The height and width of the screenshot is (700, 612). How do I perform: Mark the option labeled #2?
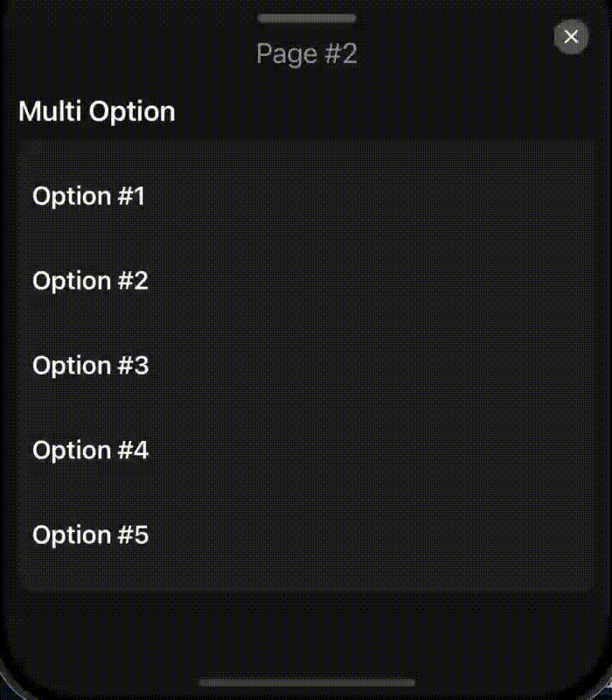90,281
